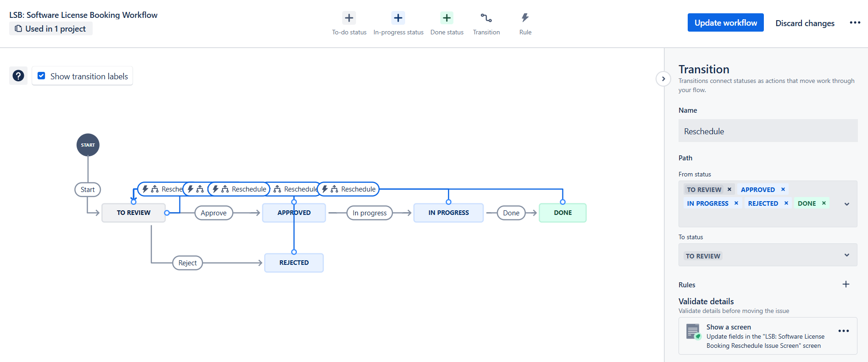
Task: Add a new Transition
Action: (486, 23)
